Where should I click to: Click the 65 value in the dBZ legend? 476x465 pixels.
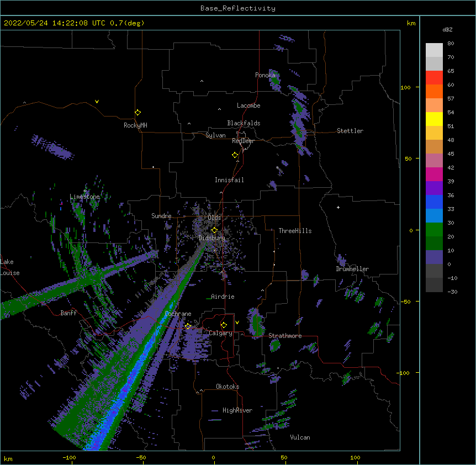tap(451, 71)
